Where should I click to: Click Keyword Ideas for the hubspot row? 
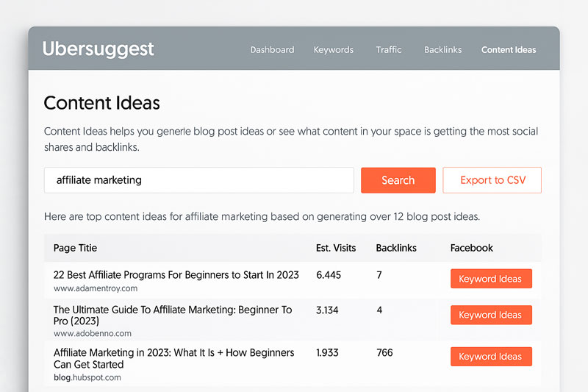tap(491, 357)
